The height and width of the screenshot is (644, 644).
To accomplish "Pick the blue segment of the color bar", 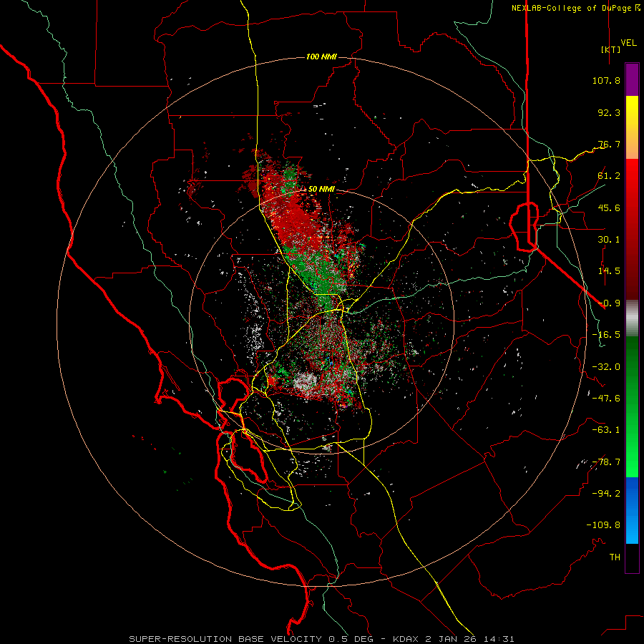I will [x=632, y=510].
